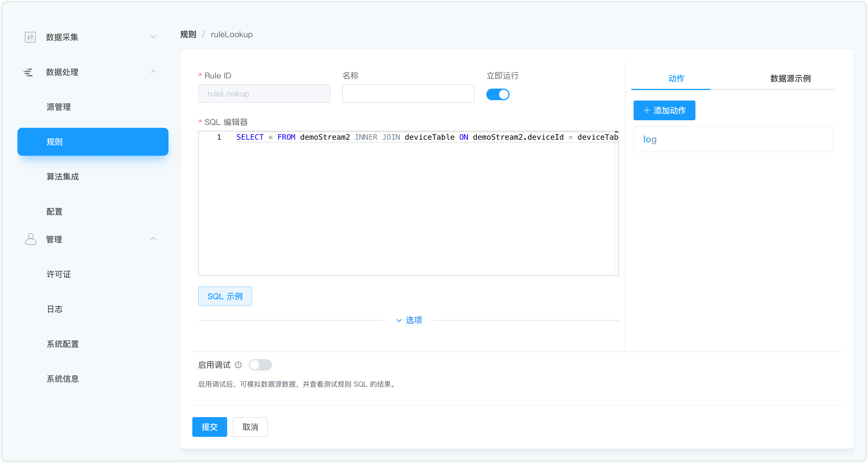Go to 算法集成 in sidebar

(x=63, y=177)
